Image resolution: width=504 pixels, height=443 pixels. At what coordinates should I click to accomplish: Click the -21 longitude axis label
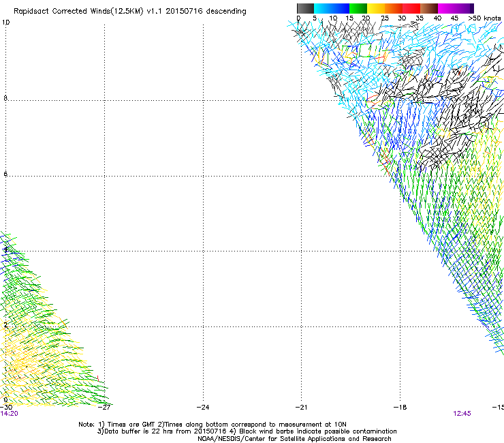tap(301, 408)
